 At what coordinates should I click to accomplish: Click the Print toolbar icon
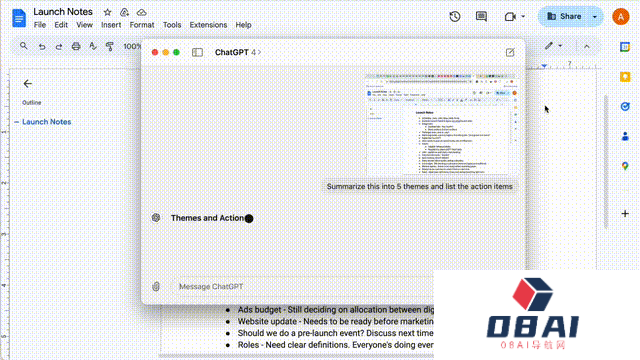pos(76,46)
